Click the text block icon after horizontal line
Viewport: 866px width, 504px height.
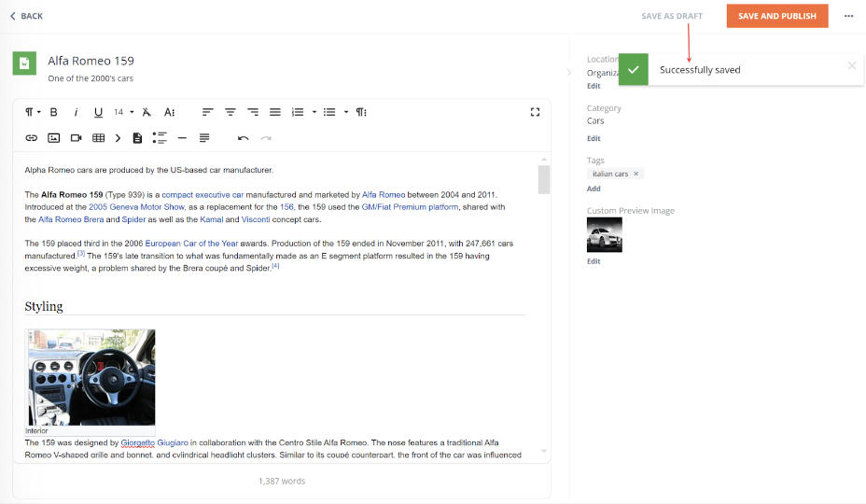204,138
